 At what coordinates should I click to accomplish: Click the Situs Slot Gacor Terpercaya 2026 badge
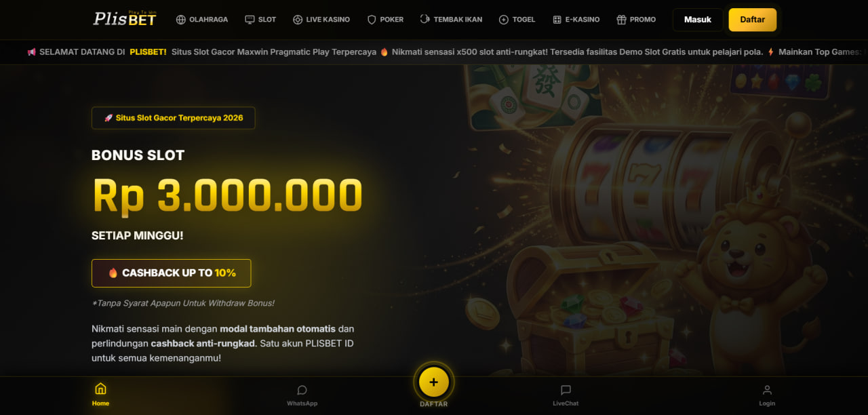click(173, 118)
